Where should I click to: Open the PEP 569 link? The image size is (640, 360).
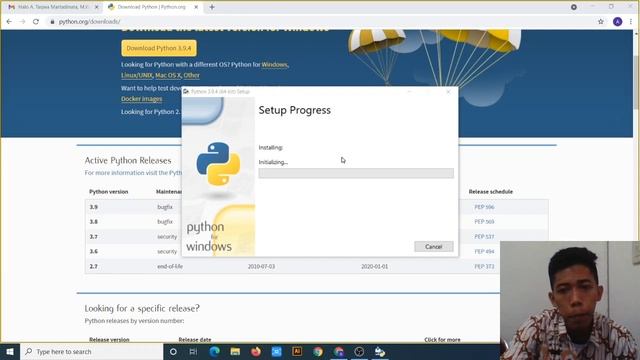tap(484, 222)
